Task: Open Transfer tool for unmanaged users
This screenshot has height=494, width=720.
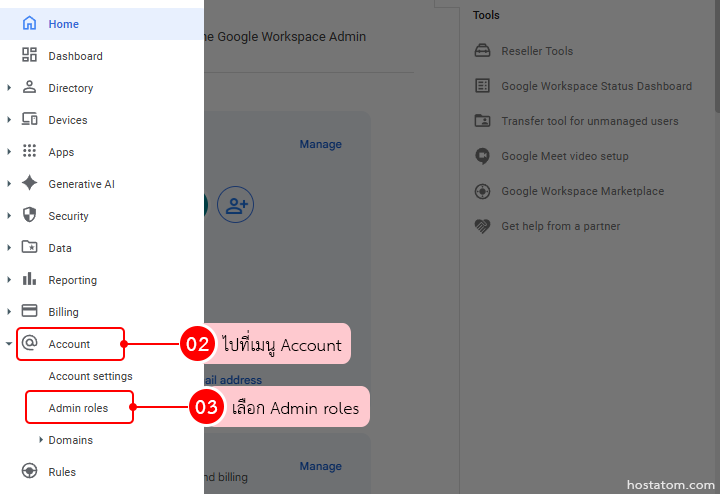Action: [590, 121]
